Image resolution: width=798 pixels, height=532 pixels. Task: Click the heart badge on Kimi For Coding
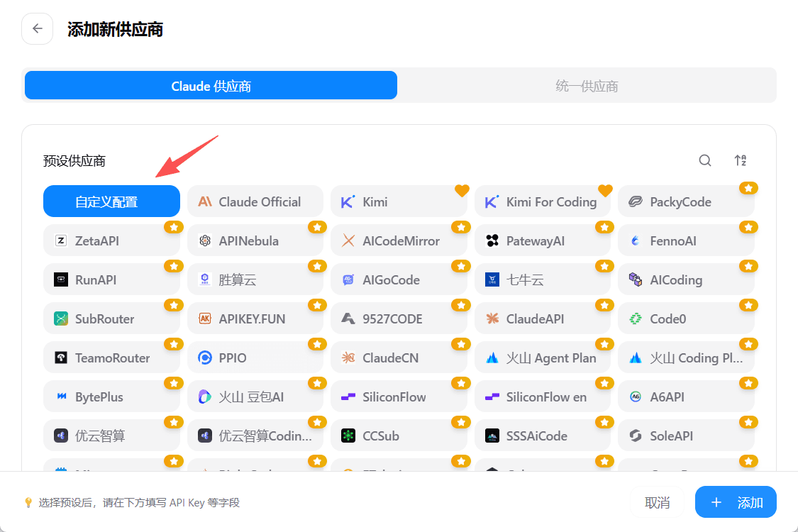coord(605,190)
